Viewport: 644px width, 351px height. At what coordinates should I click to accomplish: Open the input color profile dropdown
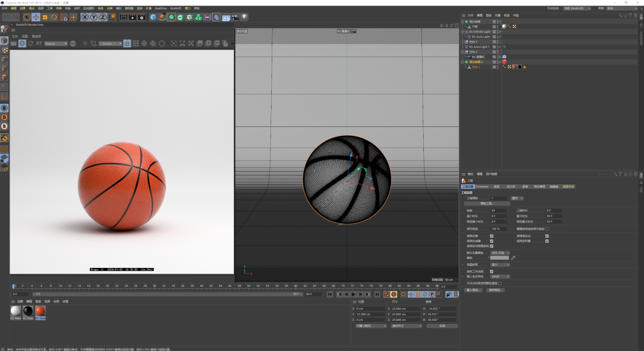coord(500,276)
